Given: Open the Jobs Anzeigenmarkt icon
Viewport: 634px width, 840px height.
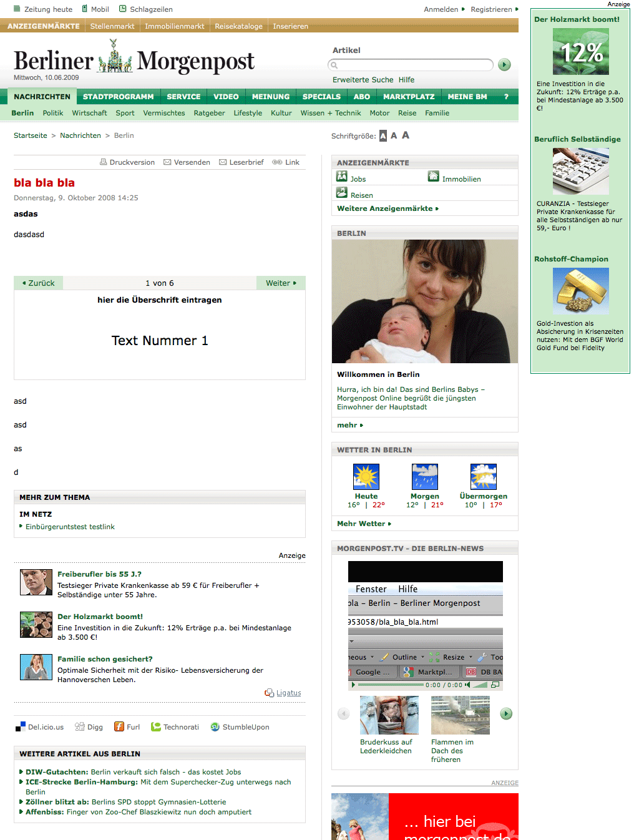Looking at the screenshot, I should [x=342, y=177].
